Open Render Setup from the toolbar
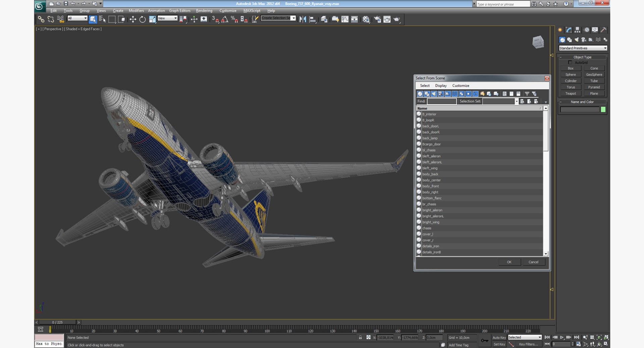Viewport: 644px width, 348px height. (x=378, y=19)
